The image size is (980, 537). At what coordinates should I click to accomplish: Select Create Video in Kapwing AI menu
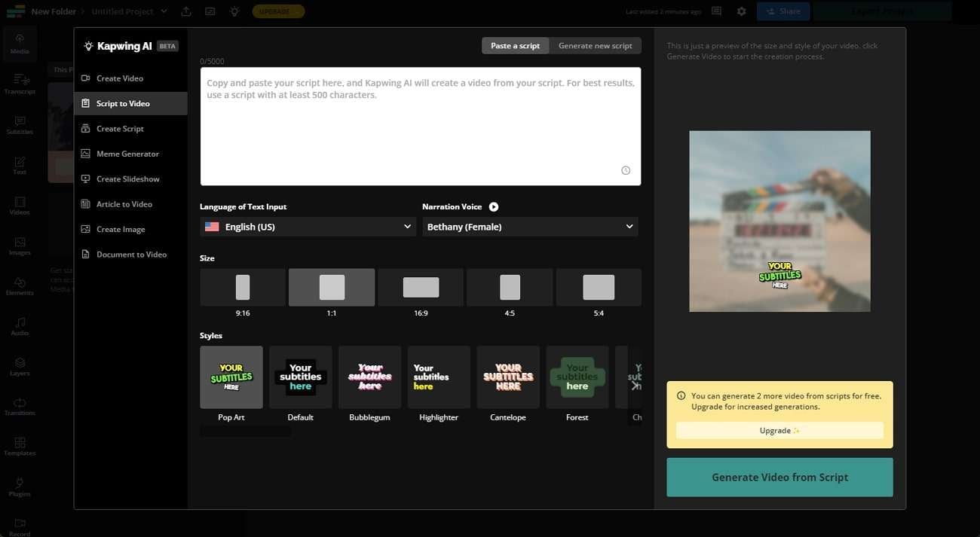tap(130, 78)
